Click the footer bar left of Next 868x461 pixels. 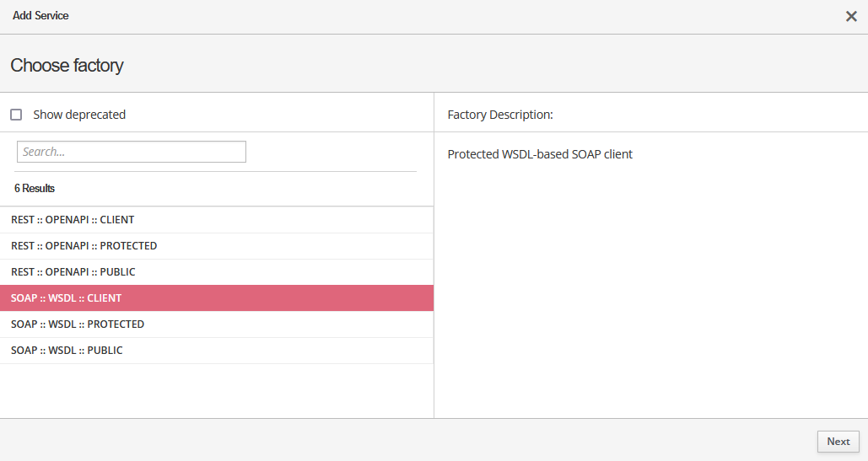coord(405,441)
